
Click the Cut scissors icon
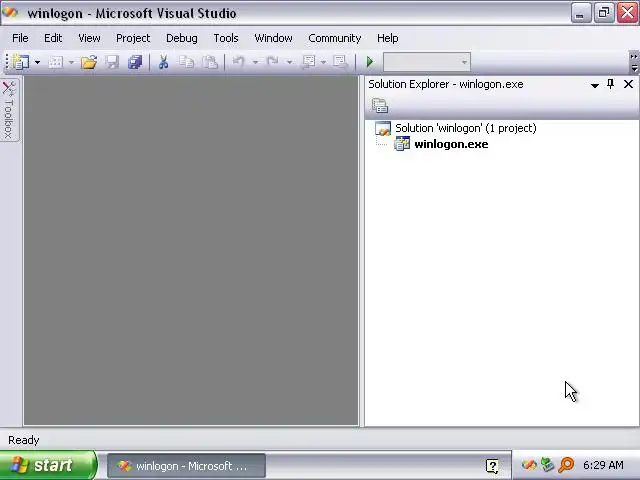tap(163, 62)
